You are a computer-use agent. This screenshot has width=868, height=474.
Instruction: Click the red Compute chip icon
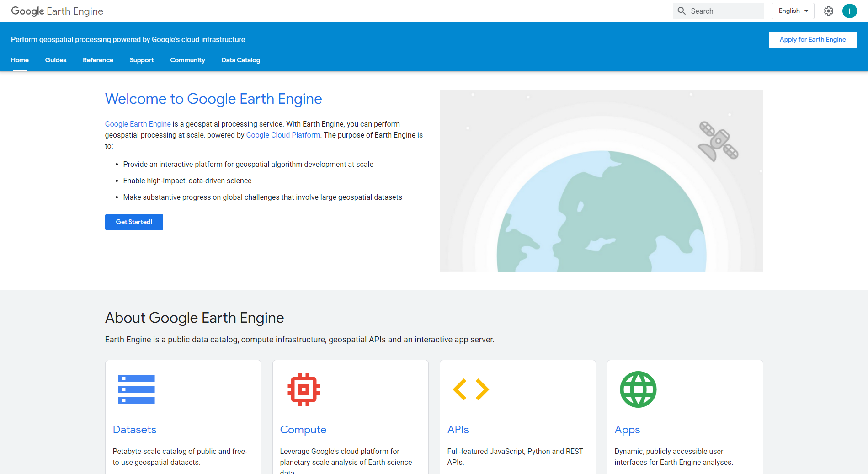(304, 389)
